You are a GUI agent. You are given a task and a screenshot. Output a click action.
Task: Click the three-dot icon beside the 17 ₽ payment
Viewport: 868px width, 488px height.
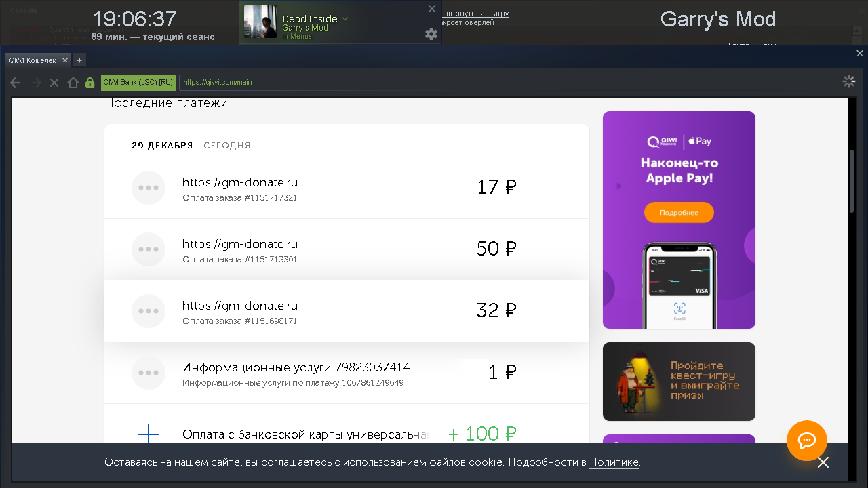[148, 188]
